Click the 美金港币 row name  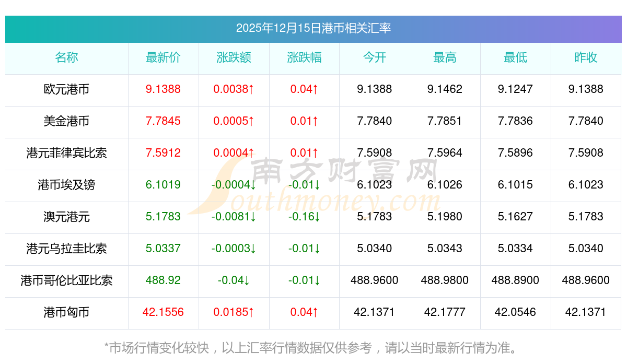pyautogui.click(x=66, y=121)
